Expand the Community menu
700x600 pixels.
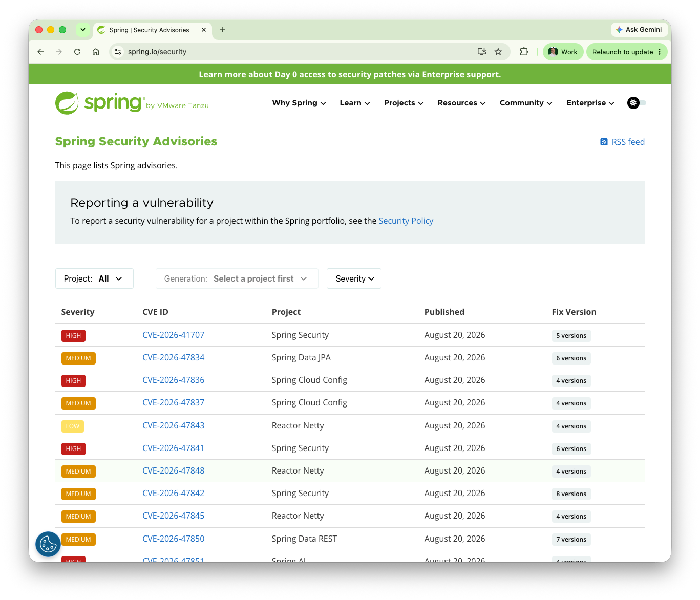tap(526, 103)
